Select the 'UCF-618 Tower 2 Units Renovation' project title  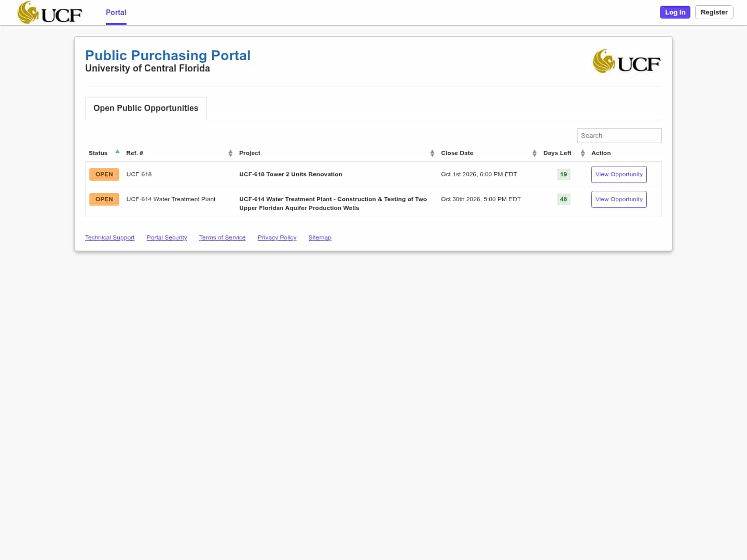(290, 174)
